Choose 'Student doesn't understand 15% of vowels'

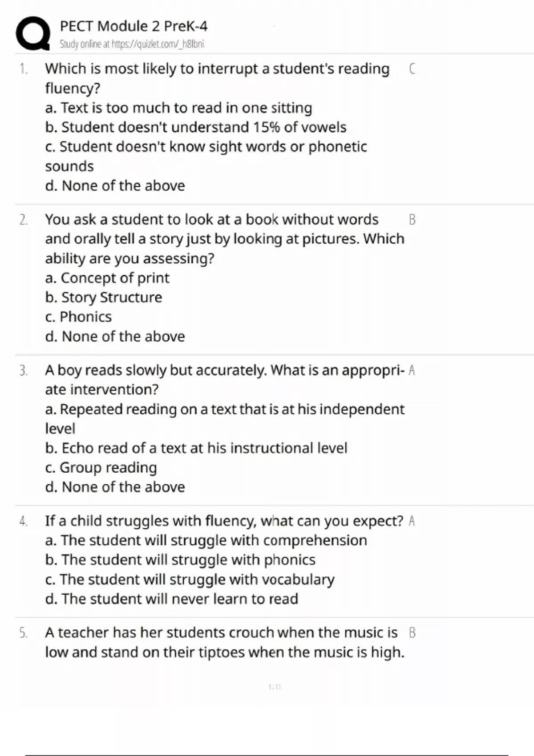pos(195,127)
